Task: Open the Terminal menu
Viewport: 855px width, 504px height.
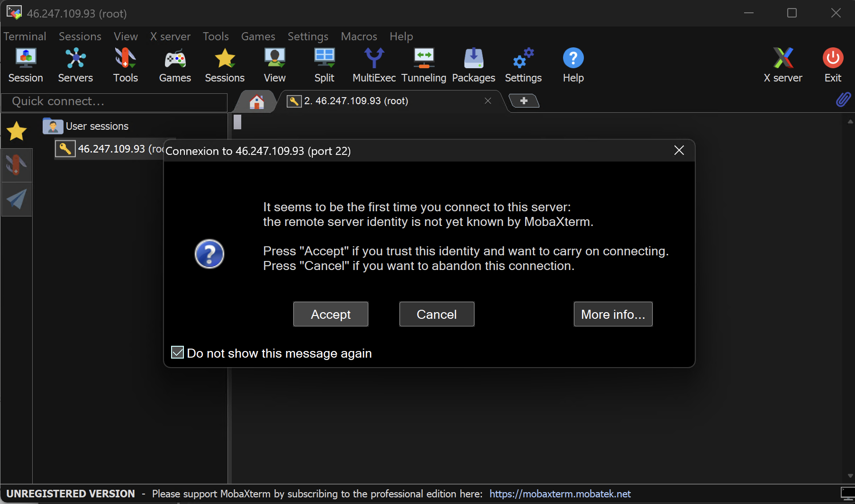Action: [x=25, y=36]
